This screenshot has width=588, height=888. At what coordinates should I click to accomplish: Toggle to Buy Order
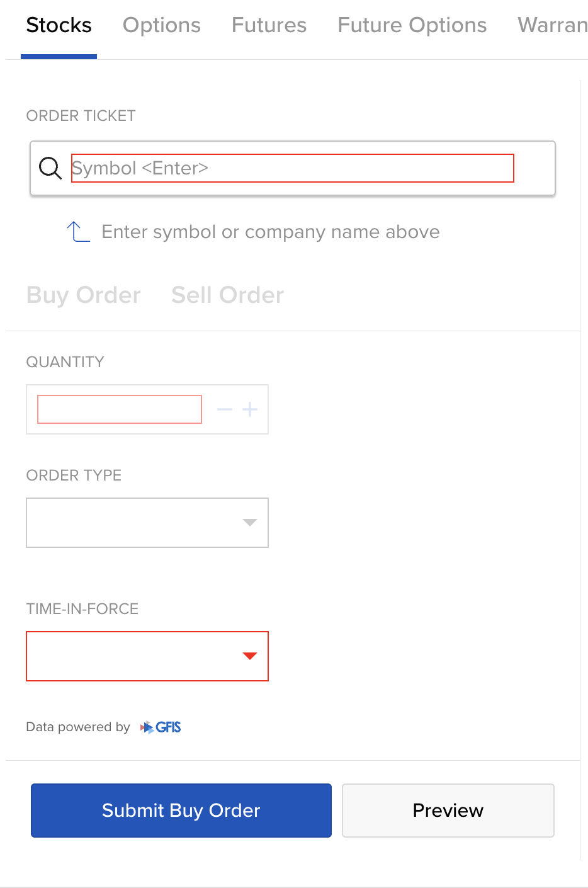click(84, 295)
